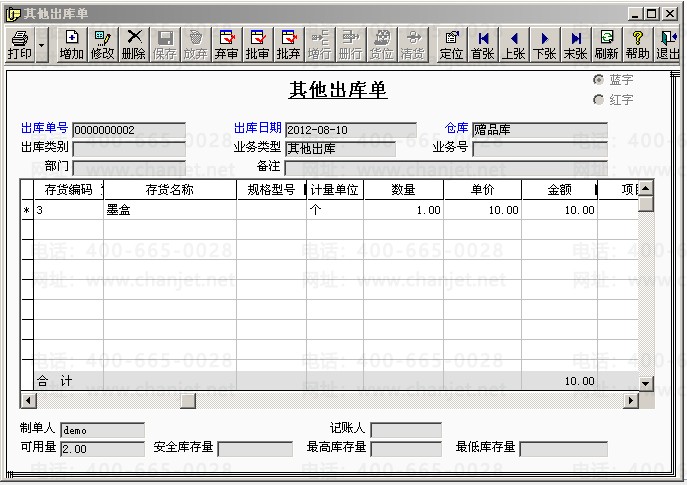687x485 pixels.
Task: Click the 批弃 batch unapprove icon
Action: [x=288, y=45]
